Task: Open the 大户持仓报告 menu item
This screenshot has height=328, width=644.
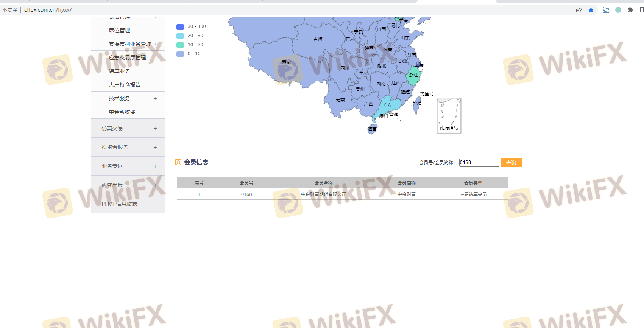Action: pos(125,85)
